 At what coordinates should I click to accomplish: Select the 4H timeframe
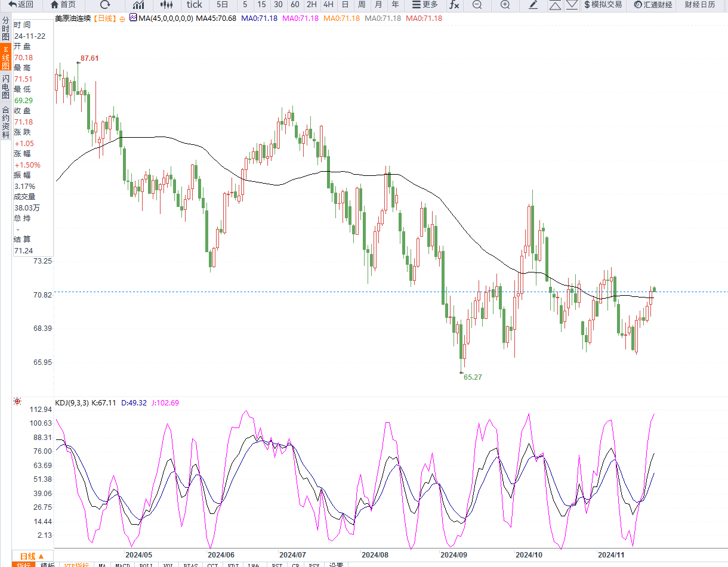click(328, 5)
